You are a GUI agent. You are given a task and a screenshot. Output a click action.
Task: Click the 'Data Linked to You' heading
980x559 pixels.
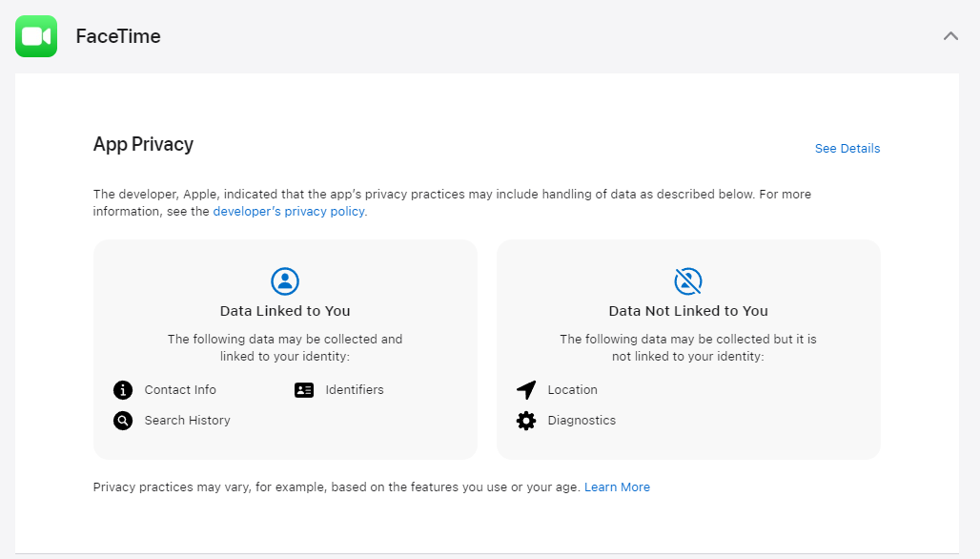click(285, 311)
